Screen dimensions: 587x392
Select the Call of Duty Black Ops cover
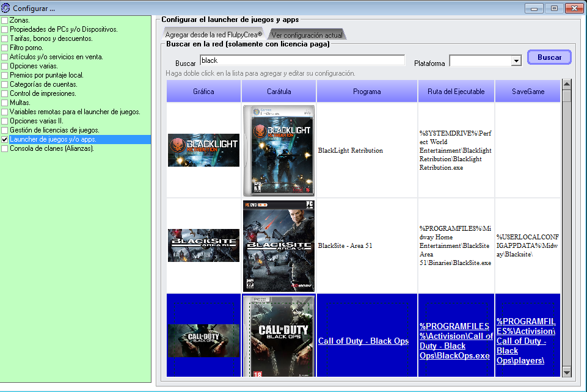click(279, 336)
